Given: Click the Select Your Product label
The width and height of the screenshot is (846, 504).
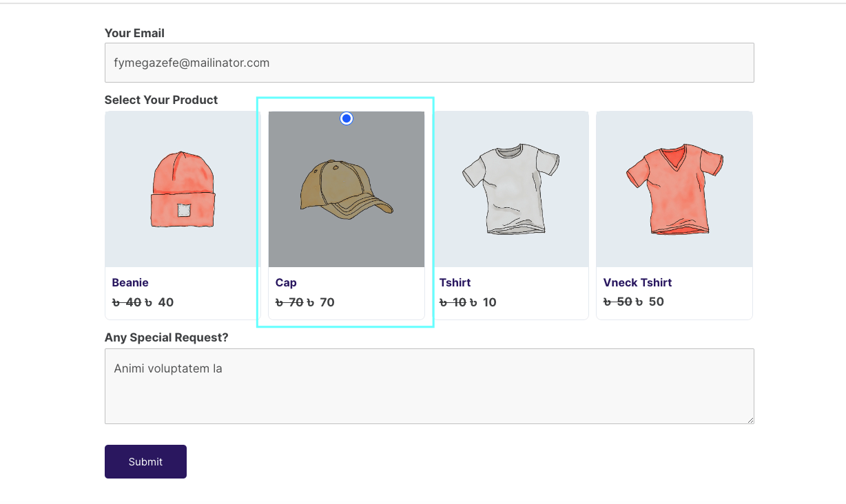Looking at the screenshot, I should pyautogui.click(x=161, y=100).
